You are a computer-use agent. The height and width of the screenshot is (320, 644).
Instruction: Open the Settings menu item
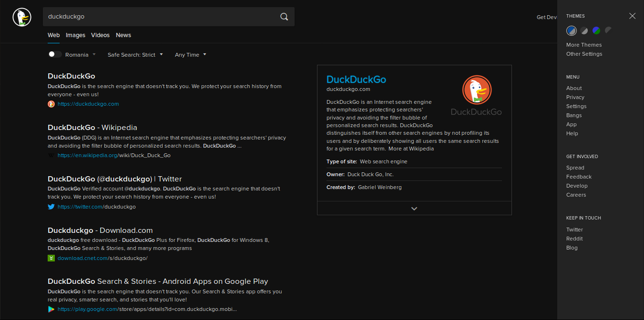576,106
